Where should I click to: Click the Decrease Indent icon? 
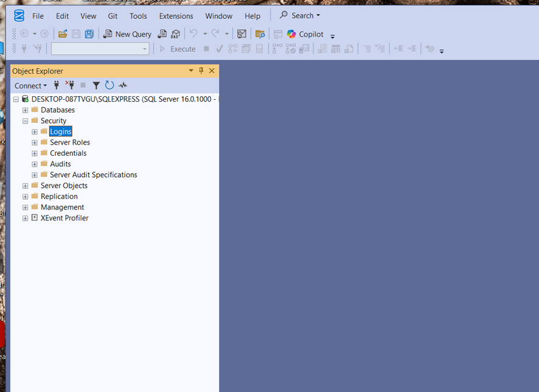click(x=398, y=49)
